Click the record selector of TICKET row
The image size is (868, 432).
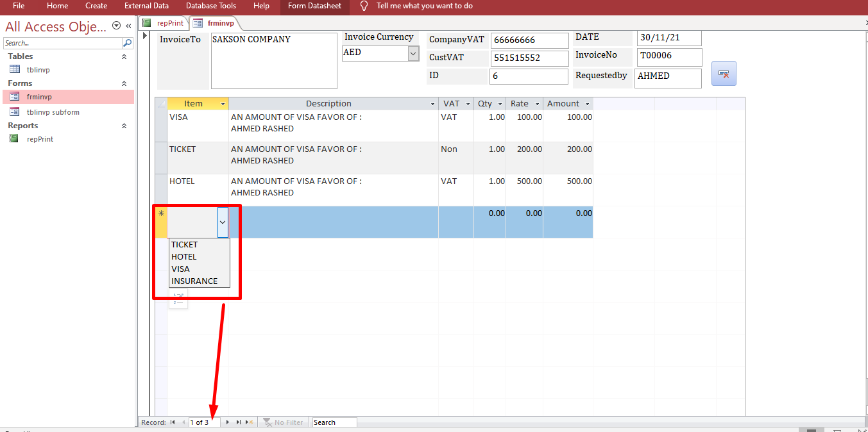[161, 158]
